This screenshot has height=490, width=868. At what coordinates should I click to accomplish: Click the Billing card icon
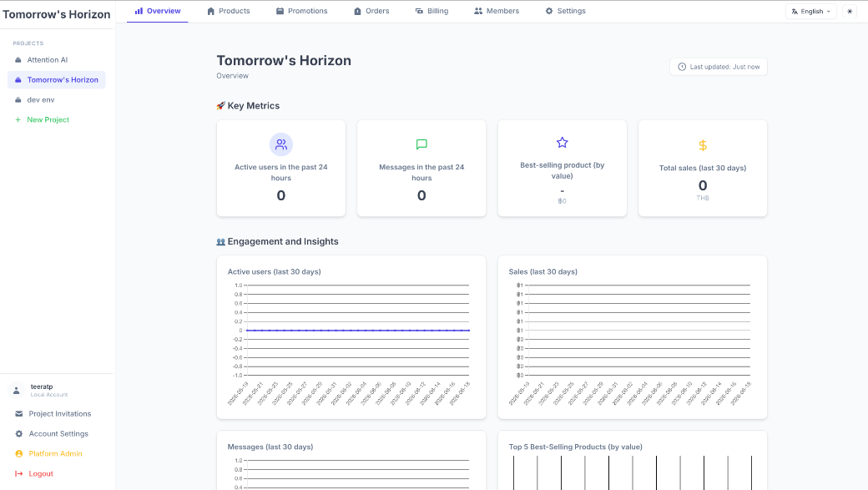point(419,11)
